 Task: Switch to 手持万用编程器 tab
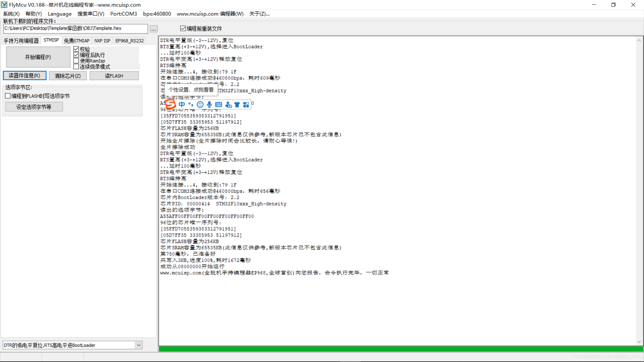(x=21, y=41)
